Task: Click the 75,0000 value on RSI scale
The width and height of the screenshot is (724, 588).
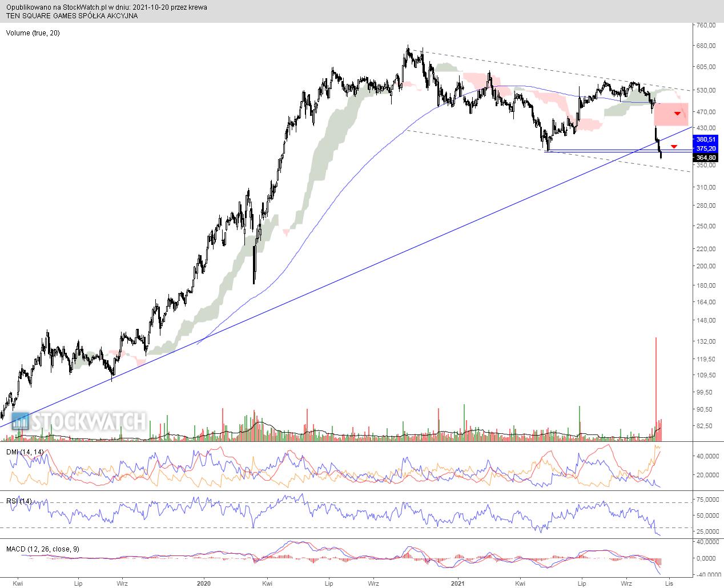Action: [x=707, y=500]
